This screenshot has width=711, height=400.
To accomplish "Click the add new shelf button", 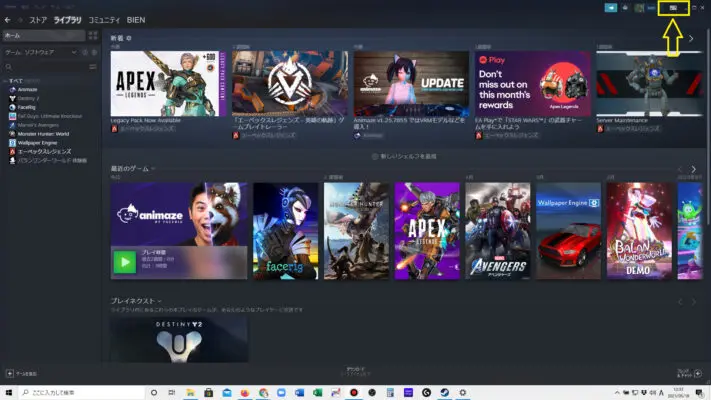I will point(404,156).
